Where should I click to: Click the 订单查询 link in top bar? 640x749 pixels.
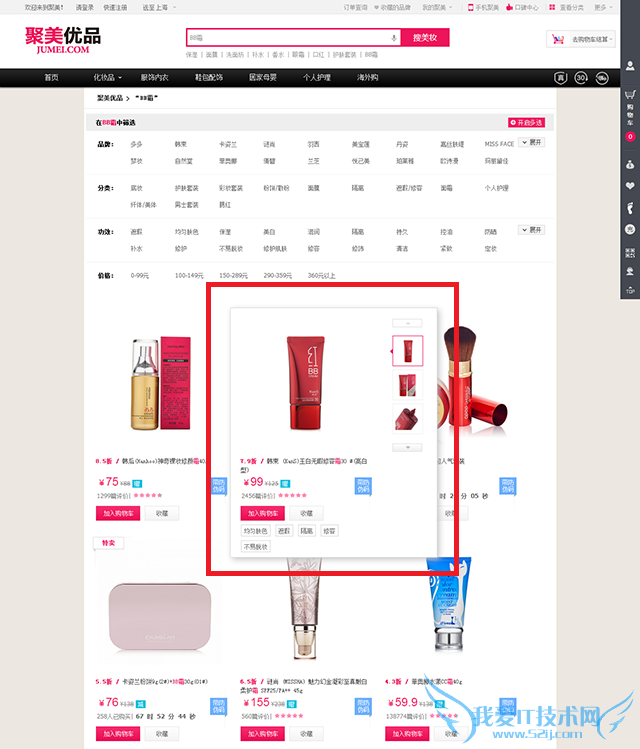tap(355, 7)
